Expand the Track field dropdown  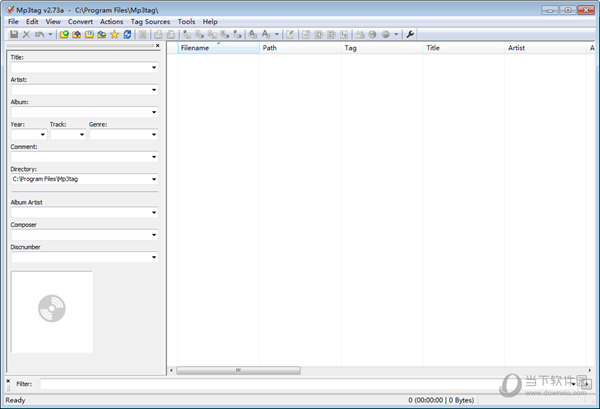coord(82,135)
